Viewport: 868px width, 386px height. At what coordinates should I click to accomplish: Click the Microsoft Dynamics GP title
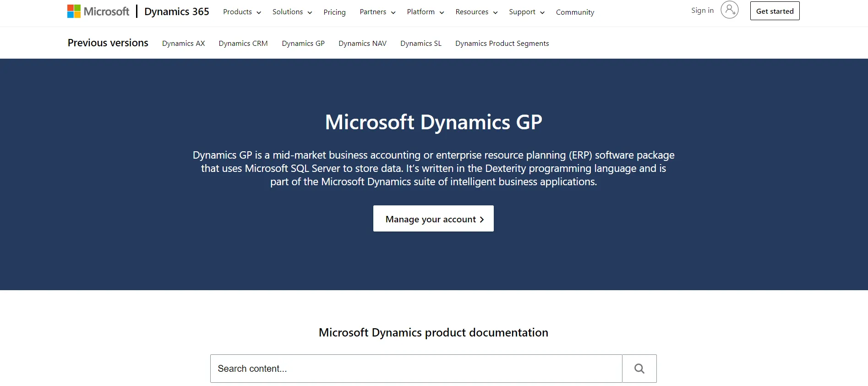(x=433, y=122)
